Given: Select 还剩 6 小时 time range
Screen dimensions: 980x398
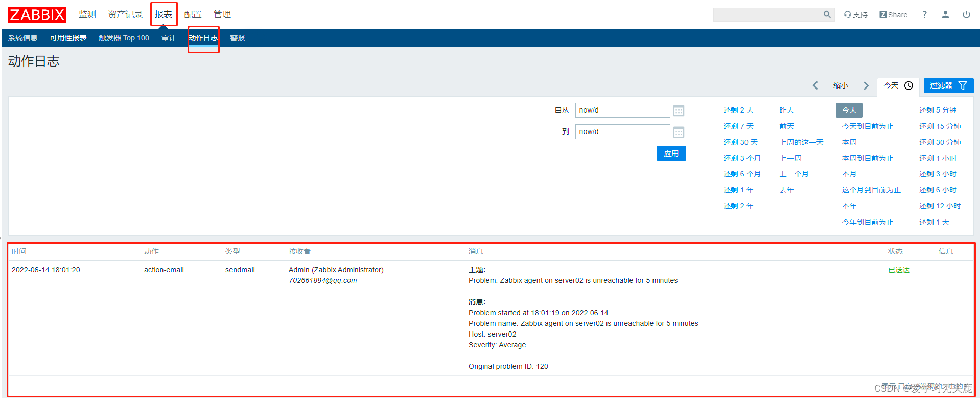Looking at the screenshot, I should [x=938, y=190].
